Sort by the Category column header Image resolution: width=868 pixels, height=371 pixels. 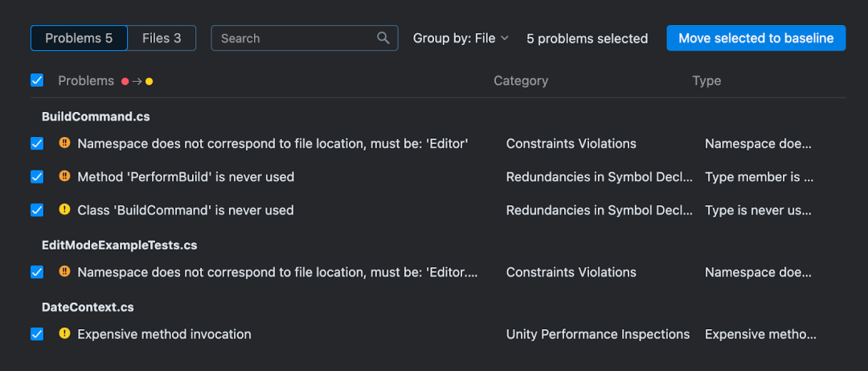click(x=521, y=81)
